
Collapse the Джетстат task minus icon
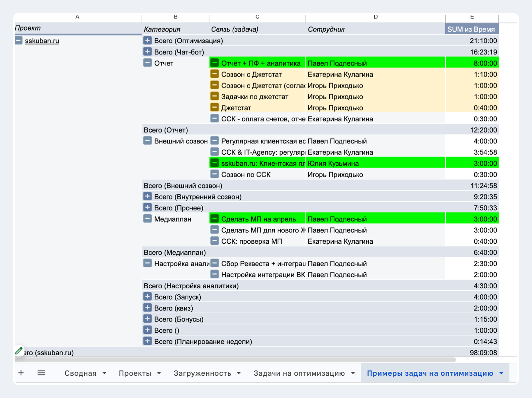(214, 107)
